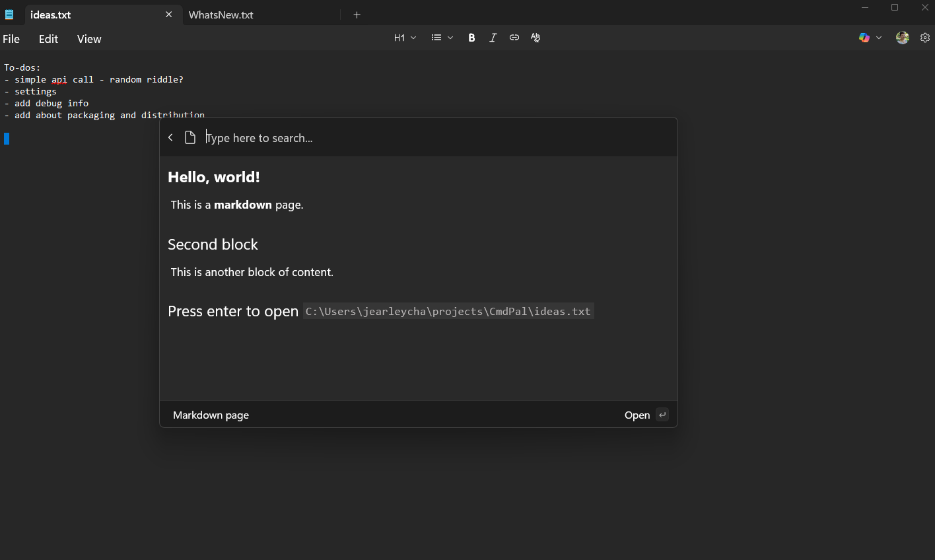Open Notepad settings with the gear icon
The image size is (935, 560).
click(x=924, y=38)
